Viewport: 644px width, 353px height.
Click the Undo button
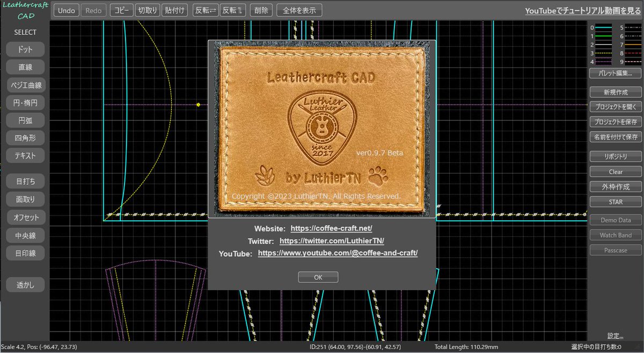[x=67, y=10]
